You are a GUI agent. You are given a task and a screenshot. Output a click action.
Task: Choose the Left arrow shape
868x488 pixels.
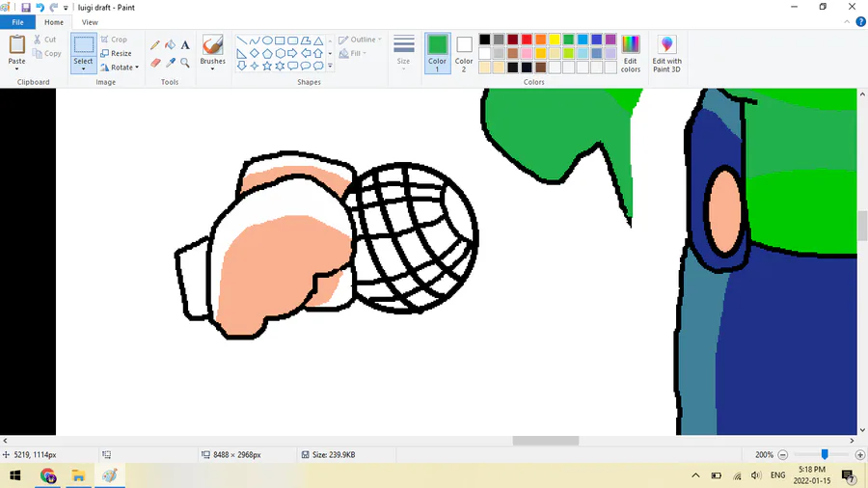point(305,53)
